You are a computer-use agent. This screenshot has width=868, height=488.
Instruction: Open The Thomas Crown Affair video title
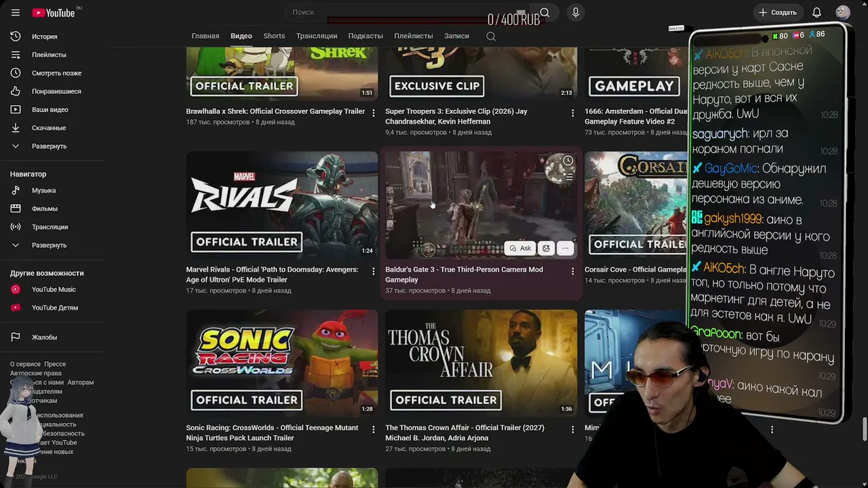(465, 433)
